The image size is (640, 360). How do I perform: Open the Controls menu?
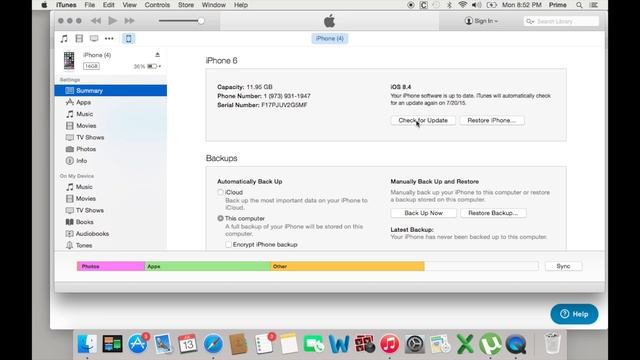coord(157,5)
